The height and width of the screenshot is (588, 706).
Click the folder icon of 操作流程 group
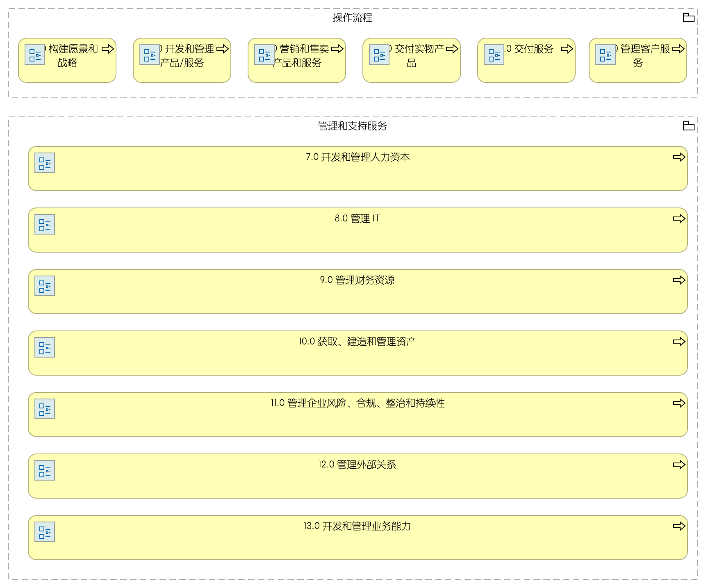tap(688, 18)
